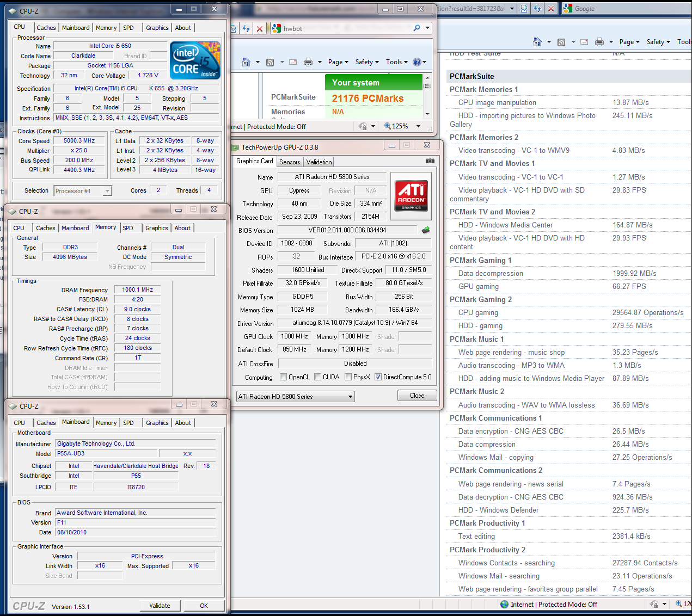Click the Refresh icon in hwbot window

point(246,29)
